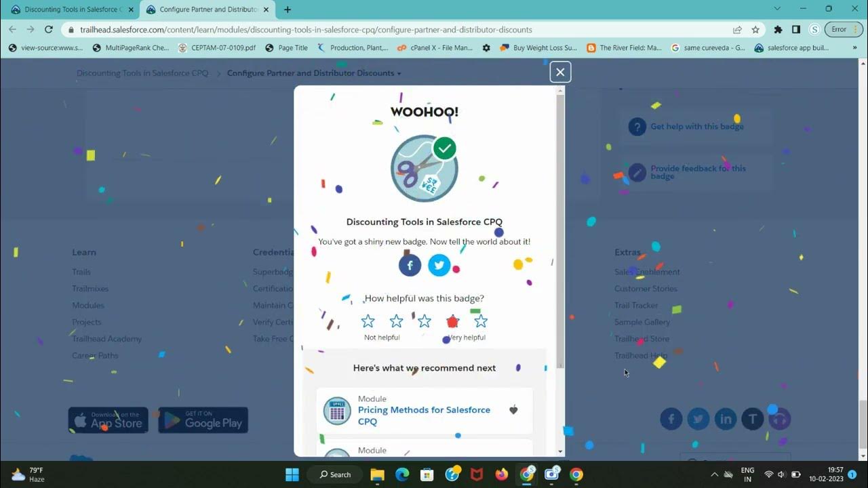Open footer Twitter social icon

click(x=698, y=419)
